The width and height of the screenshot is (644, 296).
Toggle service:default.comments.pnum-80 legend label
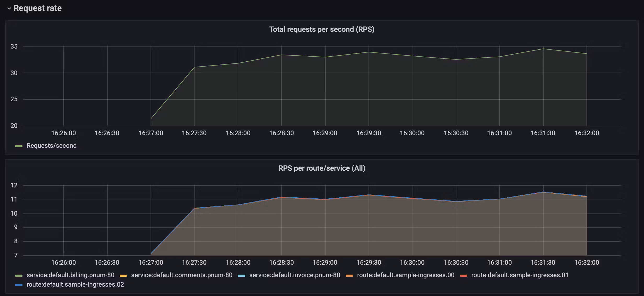tap(182, 275)
